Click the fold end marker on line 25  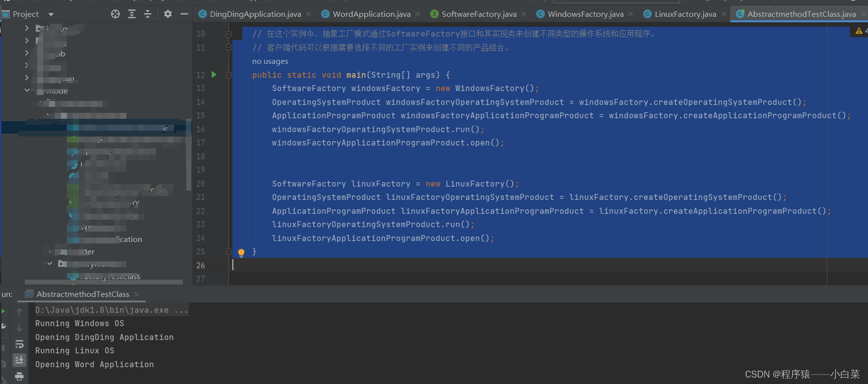(228, 251)
